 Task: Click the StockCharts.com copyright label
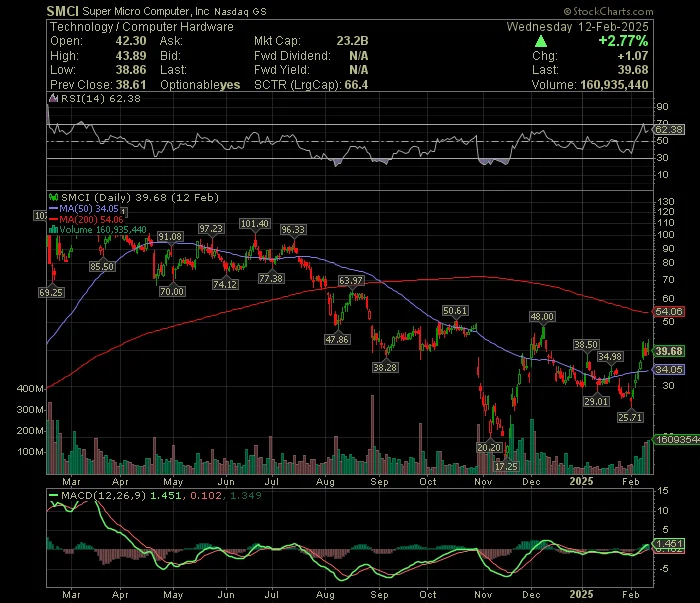coord(608,12)
